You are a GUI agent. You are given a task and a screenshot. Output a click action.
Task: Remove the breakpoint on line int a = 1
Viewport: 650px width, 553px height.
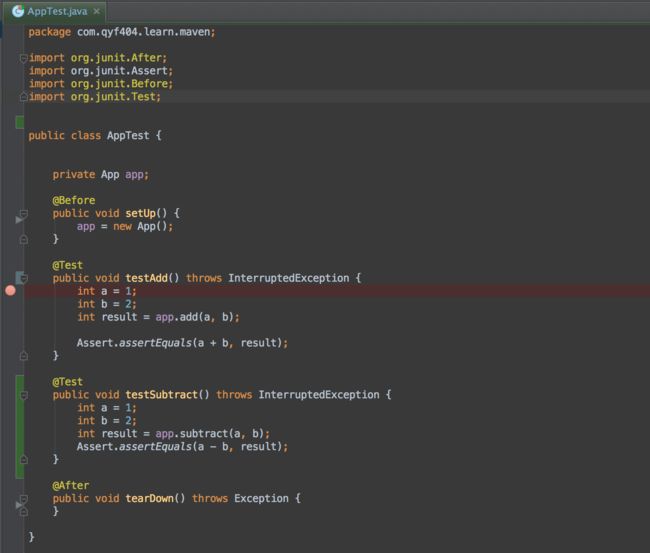pyautogui.click(x=10, y=291)
